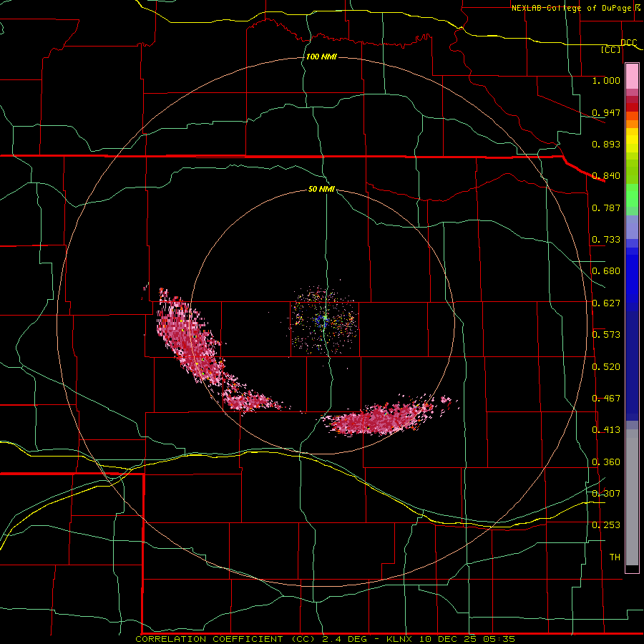Click the 0.840 scale value
This screenshot has width=644, height=644.
pyautogui.click(x=606, y=176)
